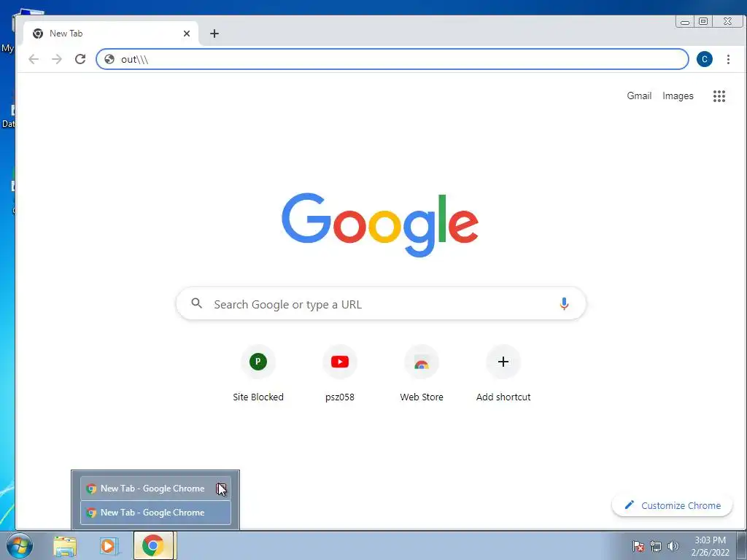Open Chrome's three-dot menu

point(728,59)
